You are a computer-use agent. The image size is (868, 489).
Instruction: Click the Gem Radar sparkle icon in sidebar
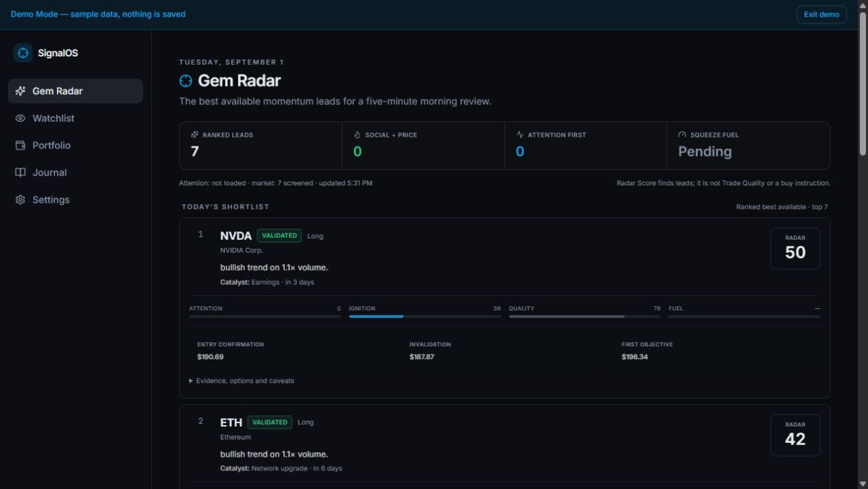(21, 91)
